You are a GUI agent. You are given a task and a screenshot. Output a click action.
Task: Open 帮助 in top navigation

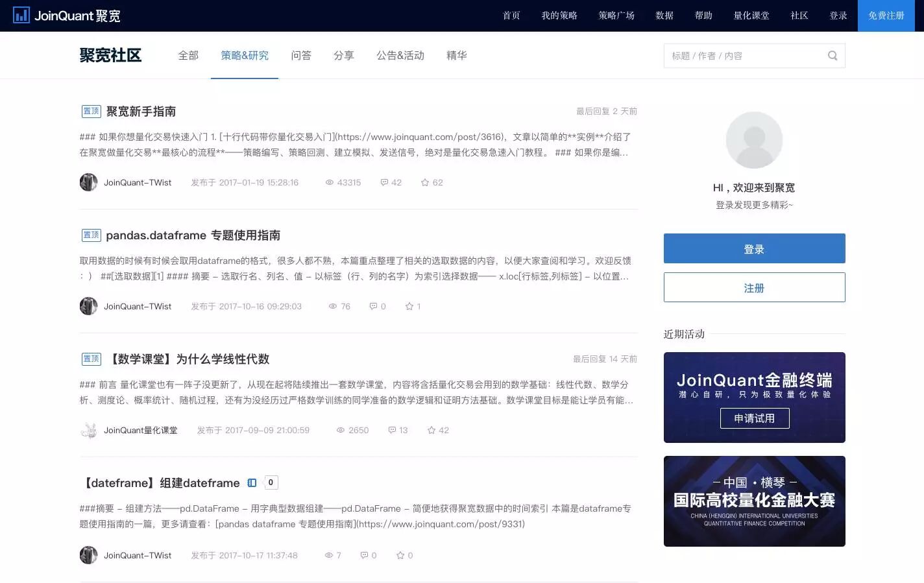click(x=703, y=16)
